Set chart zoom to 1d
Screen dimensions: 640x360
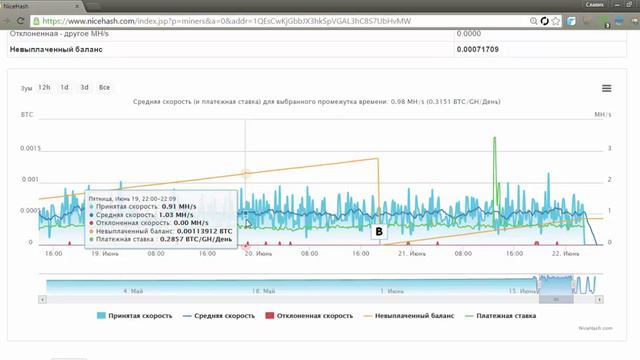point(64,87)
